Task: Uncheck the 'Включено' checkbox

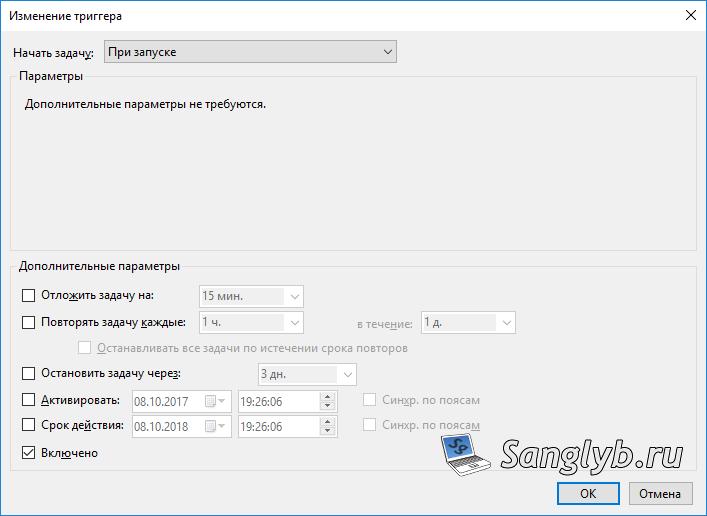Action: point(28,452)
